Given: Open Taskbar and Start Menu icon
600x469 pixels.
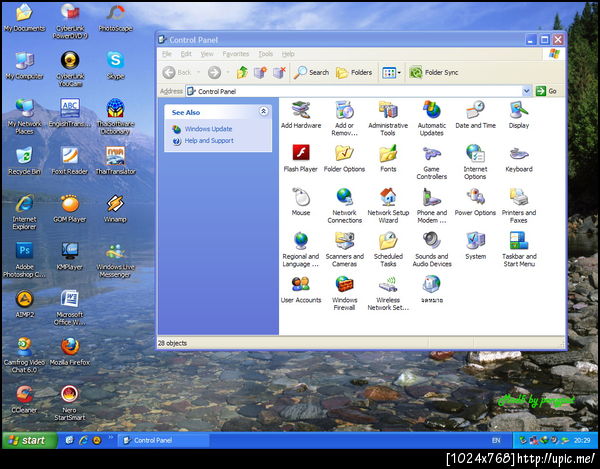Looking at the screenshot, I should (x=519, y=249).
